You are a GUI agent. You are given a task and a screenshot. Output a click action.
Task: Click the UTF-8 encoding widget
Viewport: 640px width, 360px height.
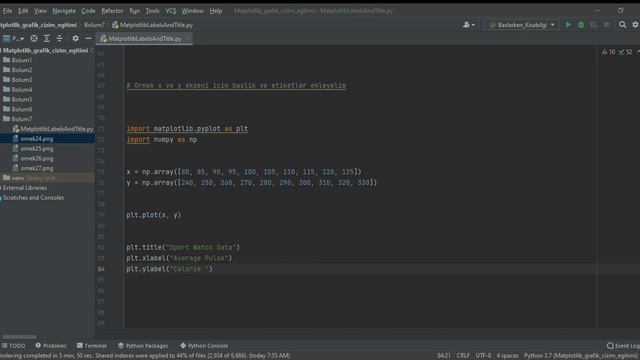(483, 356)
